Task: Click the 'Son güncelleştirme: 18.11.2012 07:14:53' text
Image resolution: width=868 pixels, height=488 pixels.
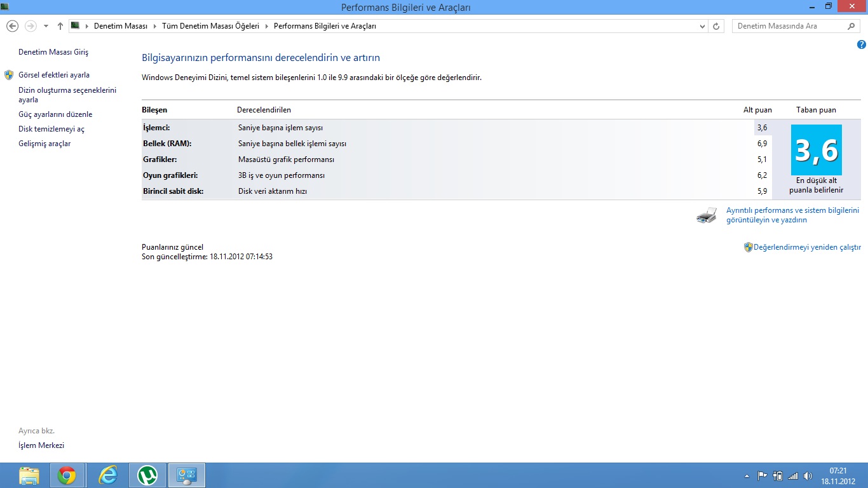Action: pos(207,257)
